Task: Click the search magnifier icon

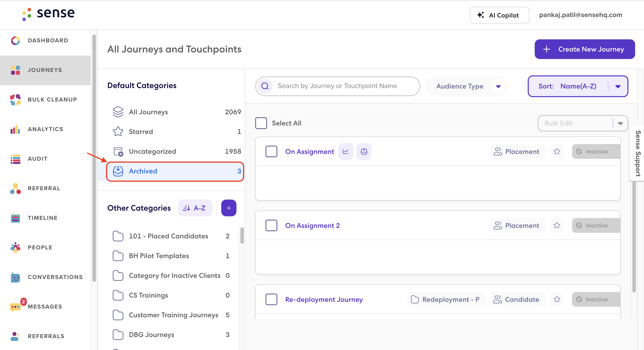Action: [265, 86]
